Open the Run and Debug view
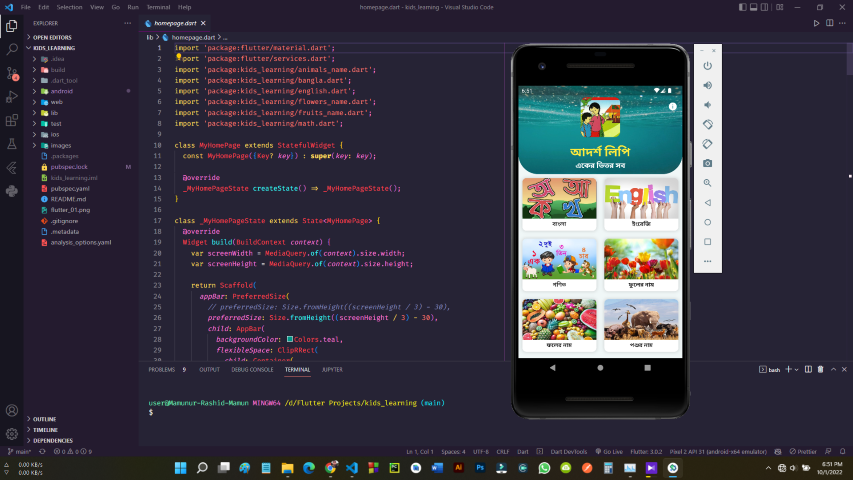The height and width of the screenshot is (480, 853). point(11,97)
